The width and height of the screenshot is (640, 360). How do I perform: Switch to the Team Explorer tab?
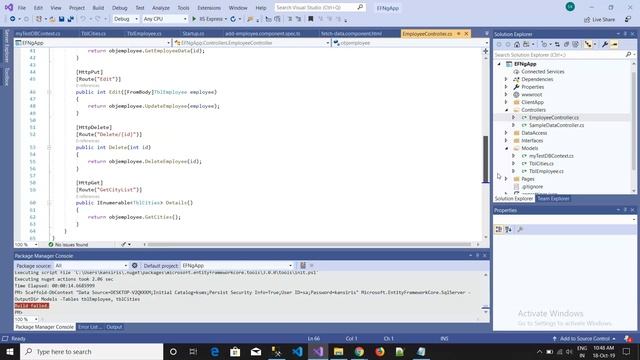tap(553, 198)
